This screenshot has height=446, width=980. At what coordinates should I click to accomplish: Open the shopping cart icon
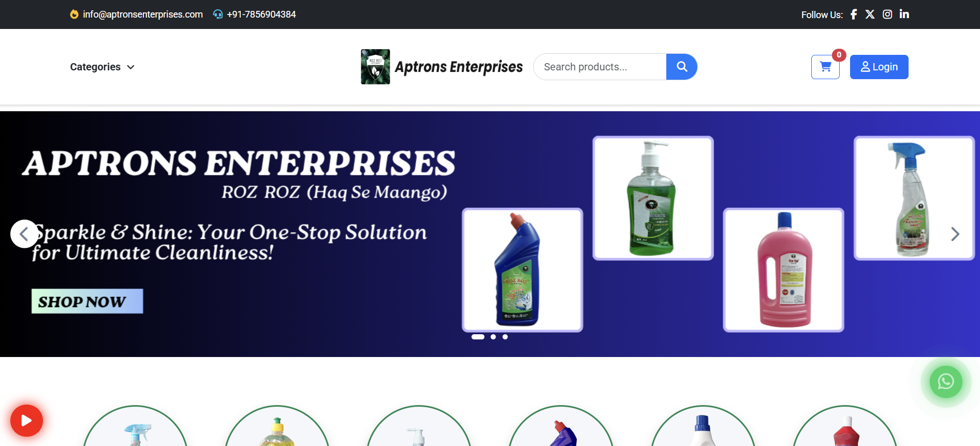(x=825, y=67)
